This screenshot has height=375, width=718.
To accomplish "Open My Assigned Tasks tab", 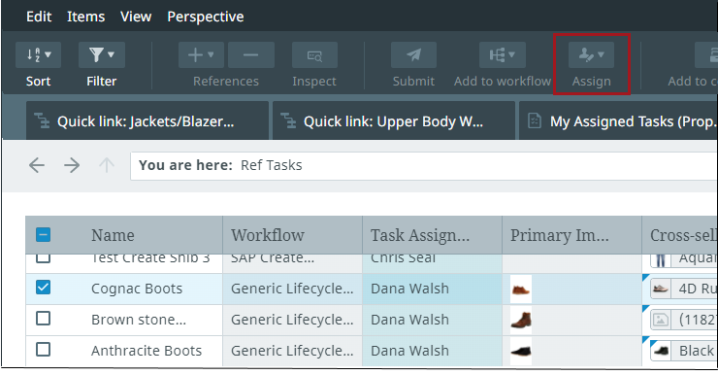I will point(618,121).
